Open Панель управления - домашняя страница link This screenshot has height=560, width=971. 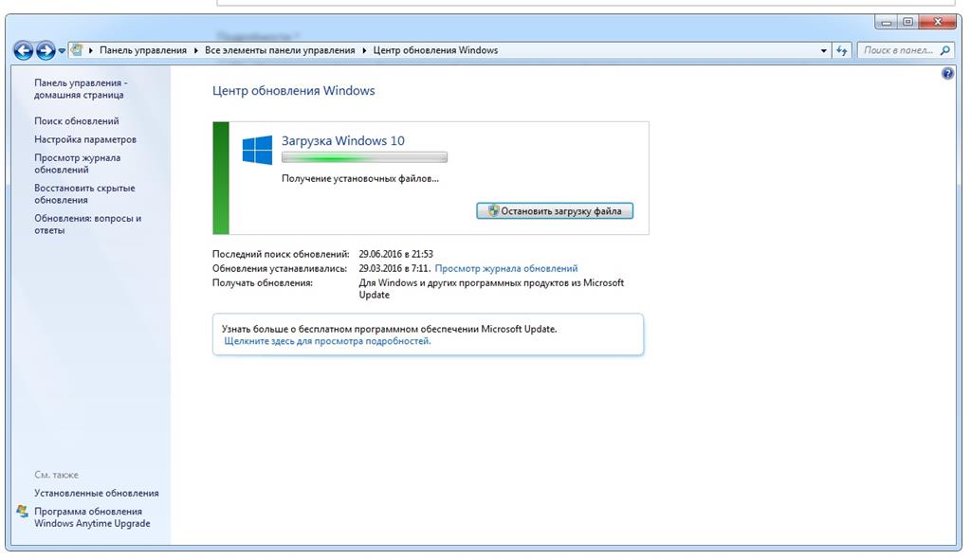[x=81, y=89]
